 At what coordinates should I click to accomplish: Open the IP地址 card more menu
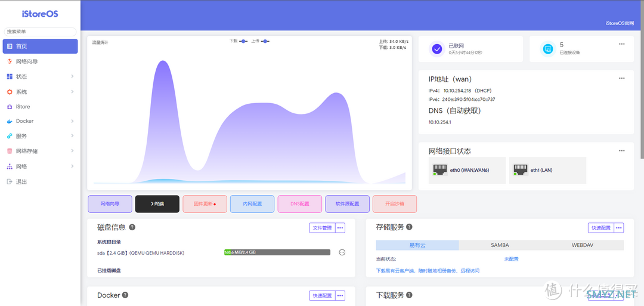[622, 79]
